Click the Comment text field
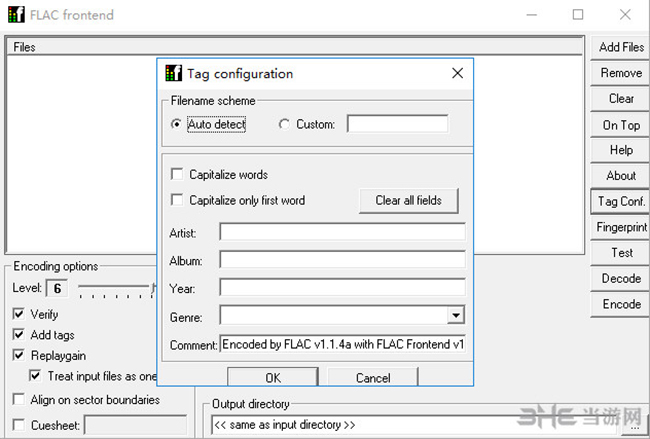Viewport: 650px width, 439px height. [342, 344]
